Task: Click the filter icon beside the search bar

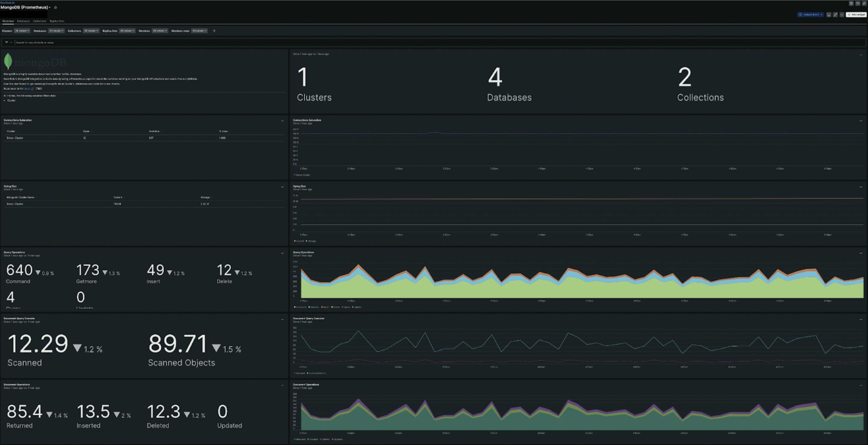Action: pos(6,42)
